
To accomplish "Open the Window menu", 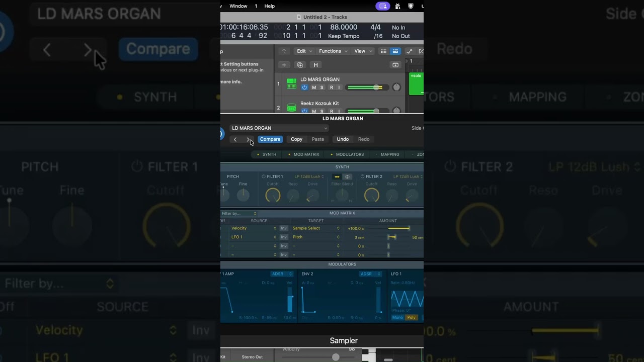I will click(x=238, y=6).
